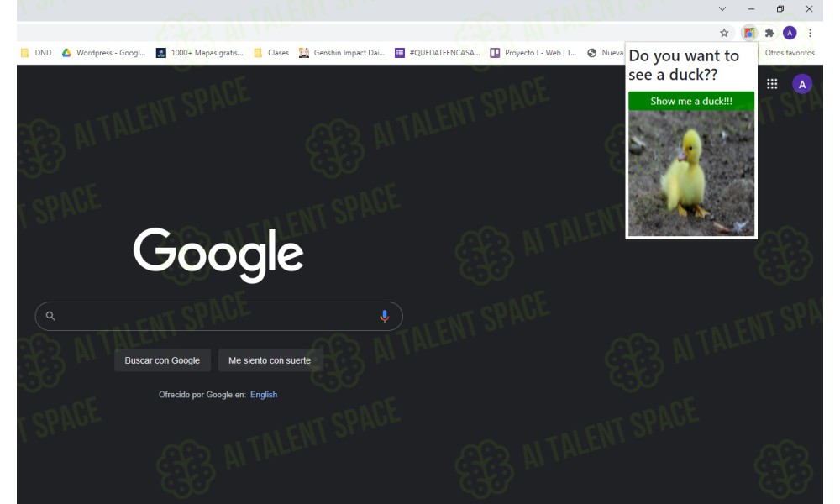
Task: Expand the tab search chevron in title bar
Action: pyautogui.click(x=722, y=9)
